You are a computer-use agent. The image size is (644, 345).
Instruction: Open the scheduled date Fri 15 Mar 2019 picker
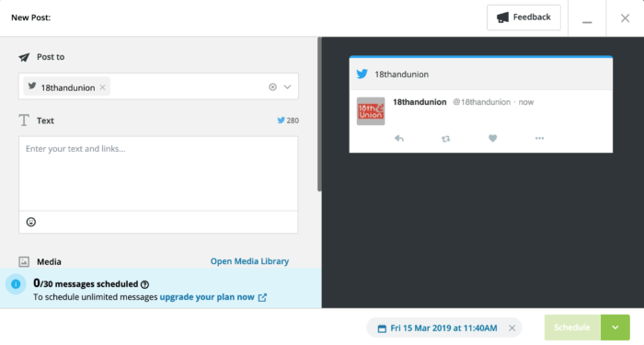443,328
